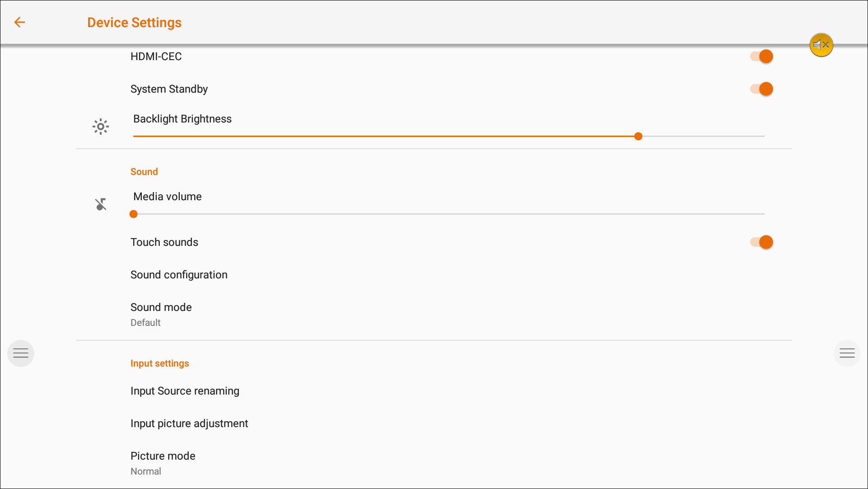Click the brightness sun icon
Viewport: 868px width, 489px height.
pyautogui.click(x=101, y=127)
